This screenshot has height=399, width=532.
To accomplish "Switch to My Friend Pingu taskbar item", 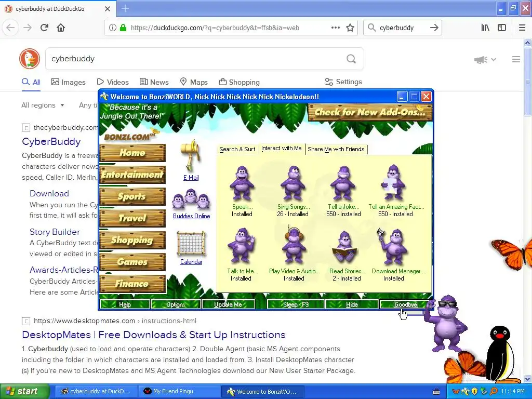I will [x=179, y=391].
